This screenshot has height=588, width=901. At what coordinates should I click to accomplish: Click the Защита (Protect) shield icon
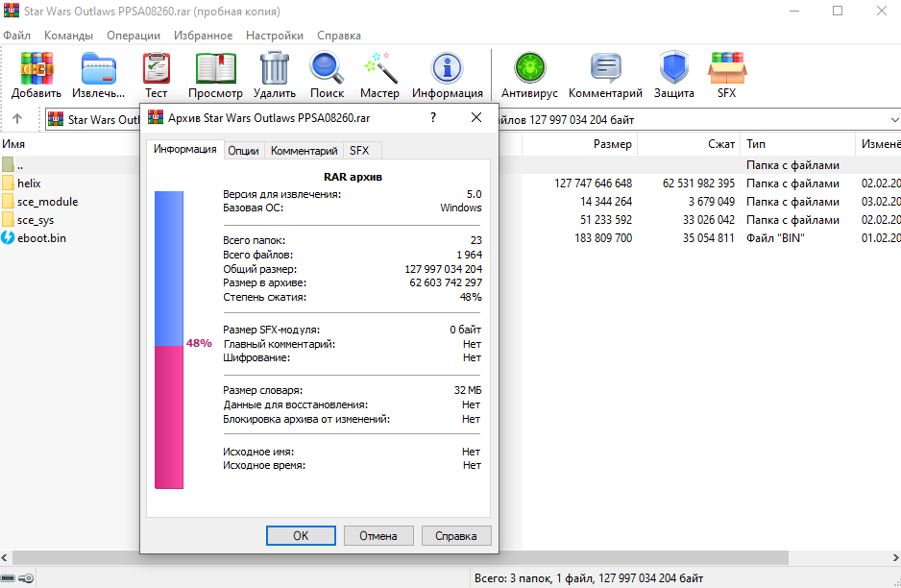673,70
